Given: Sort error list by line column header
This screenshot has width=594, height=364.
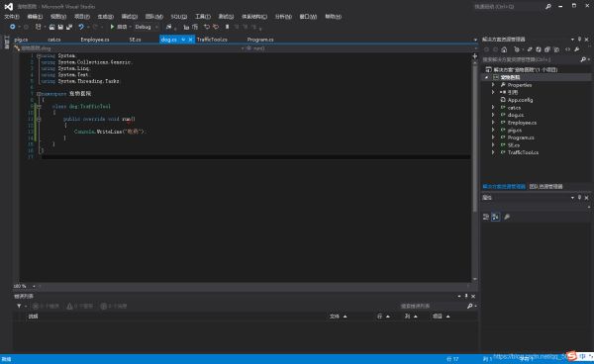Looking at the screenshot, I should click(x=383, y=317).
